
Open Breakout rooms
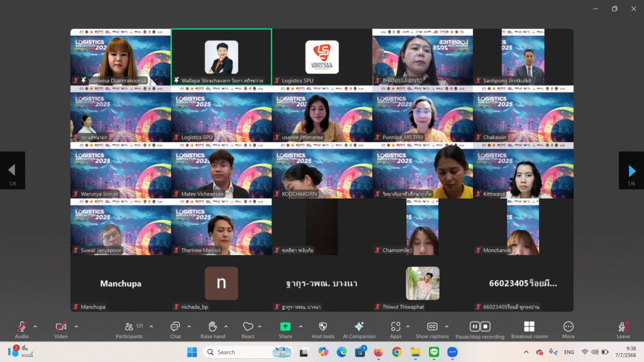530,329
